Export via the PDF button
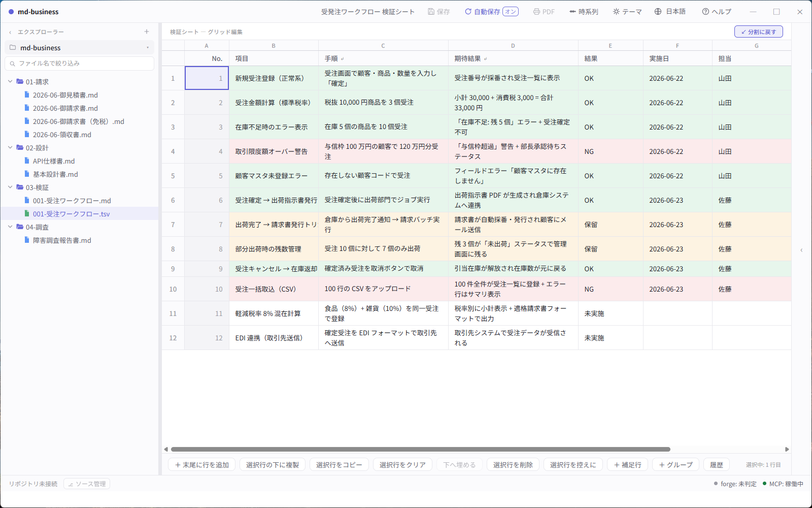 tap(544, 12)
